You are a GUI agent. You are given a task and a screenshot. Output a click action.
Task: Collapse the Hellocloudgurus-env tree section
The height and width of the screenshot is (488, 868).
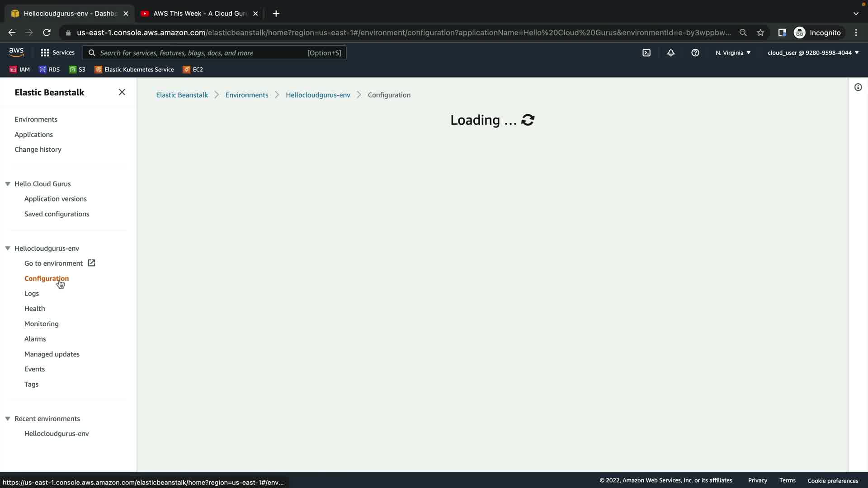pyautogui.click(x=8, y=249)
